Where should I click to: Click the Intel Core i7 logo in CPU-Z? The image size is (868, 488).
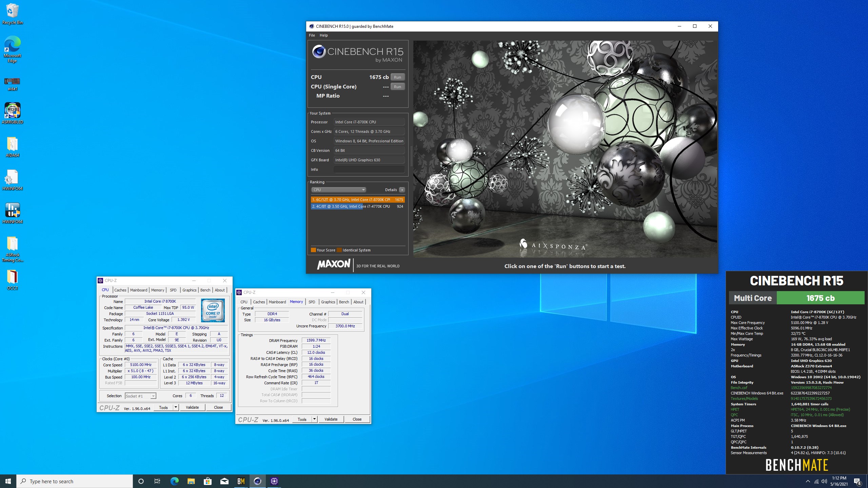[x=213, y=310]
